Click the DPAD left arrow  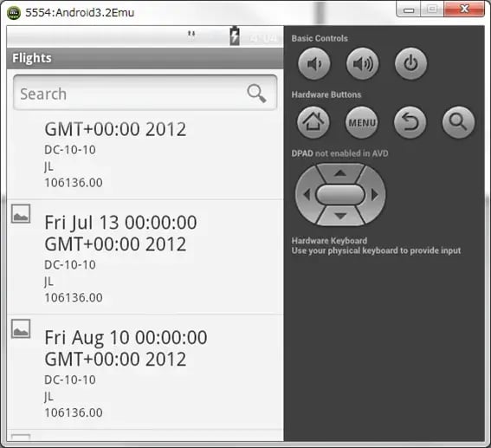click(307, 195)
